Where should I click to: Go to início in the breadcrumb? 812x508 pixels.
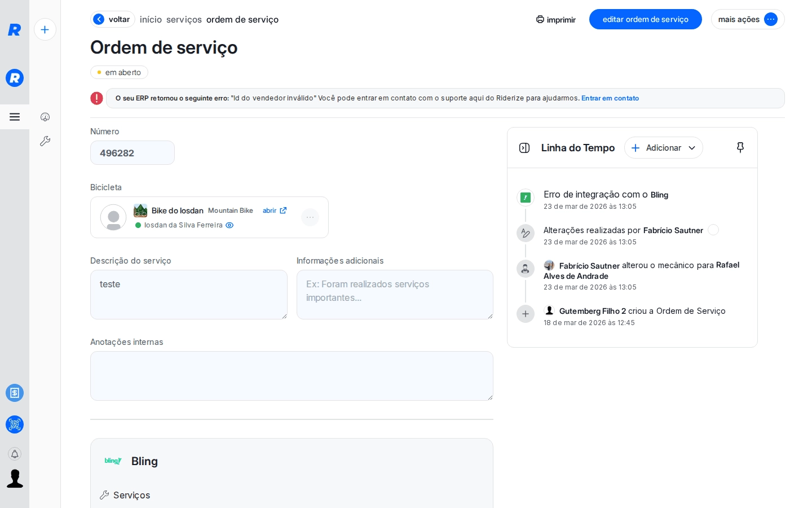151,19
